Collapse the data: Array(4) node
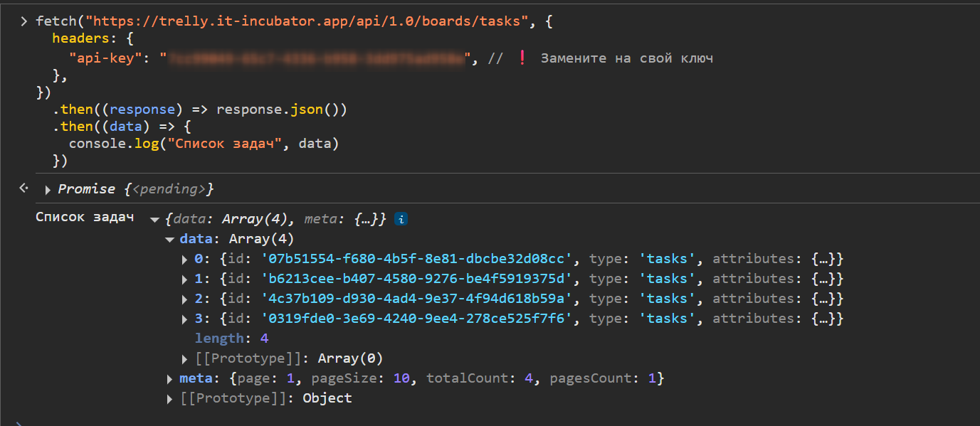Image resolution: width=980 pixels, height=426 pixels. (169, 240)
